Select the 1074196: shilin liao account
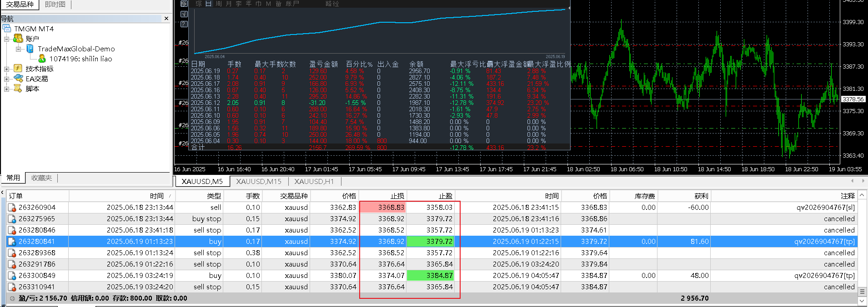Viewport: 868px width, 307px height. [80, 59]
